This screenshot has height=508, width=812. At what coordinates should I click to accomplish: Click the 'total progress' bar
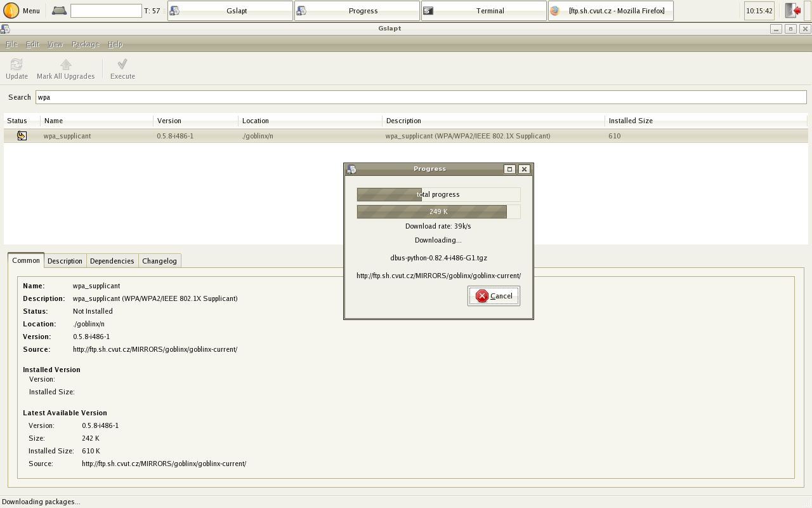coord(438,194)
